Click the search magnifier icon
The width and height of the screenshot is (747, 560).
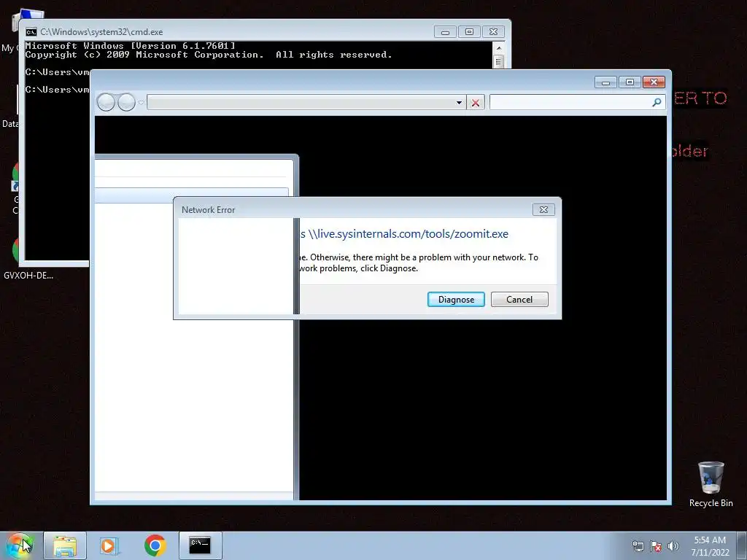(x=657, y=102)
